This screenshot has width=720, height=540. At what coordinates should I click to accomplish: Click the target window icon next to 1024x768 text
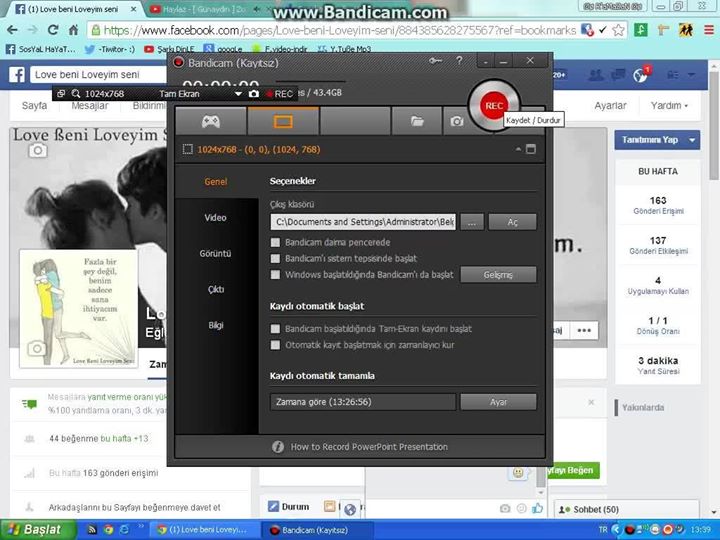point(187,149)
